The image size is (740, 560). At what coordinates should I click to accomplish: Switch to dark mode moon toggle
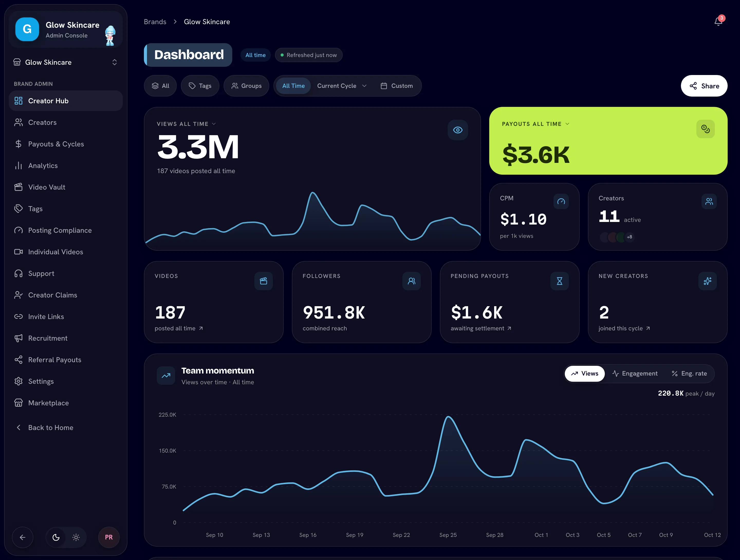point(56,537)
